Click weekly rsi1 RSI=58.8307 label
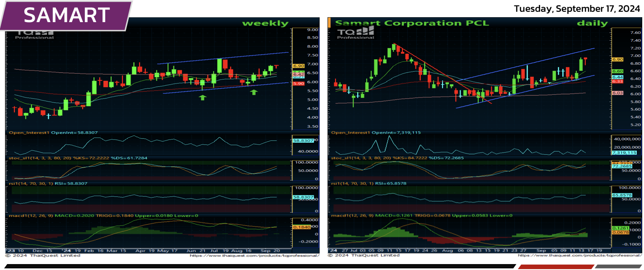The height and width of the screenshot is (270, 644). point(48,183)
